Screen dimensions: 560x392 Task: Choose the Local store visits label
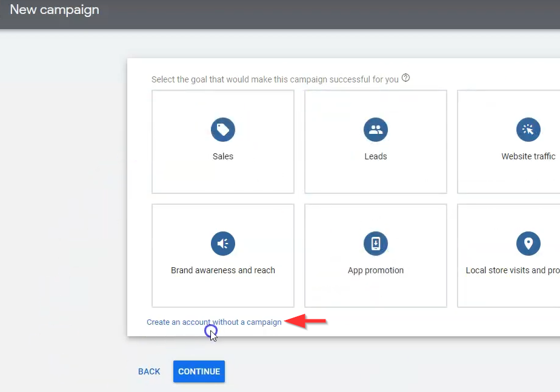pos(513,270)
